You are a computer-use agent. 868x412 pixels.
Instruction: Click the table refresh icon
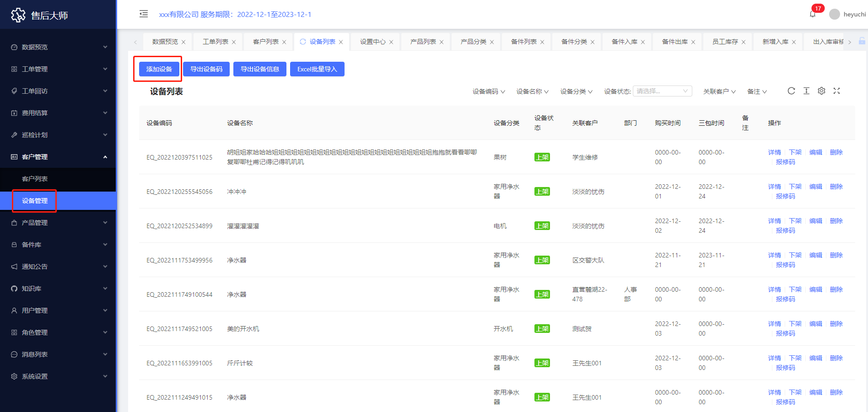(x=791, y=91)
